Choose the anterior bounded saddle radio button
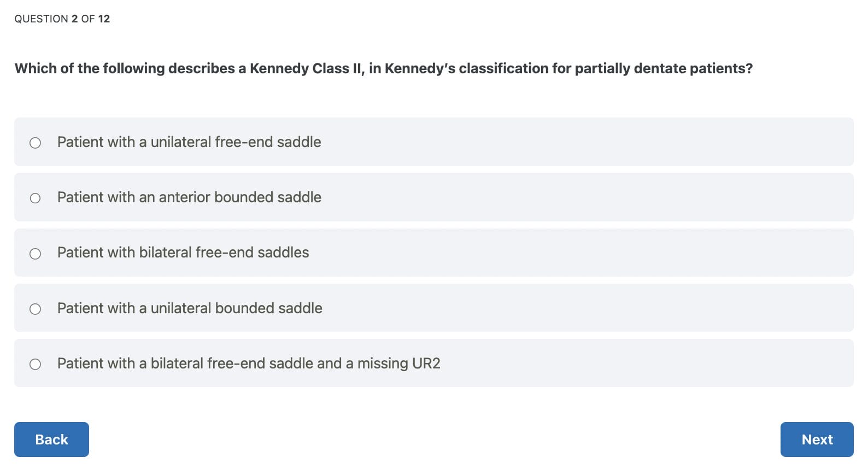The width and height of the screenshot is (868, 469). pyautogui.click(x=35, y=198)
